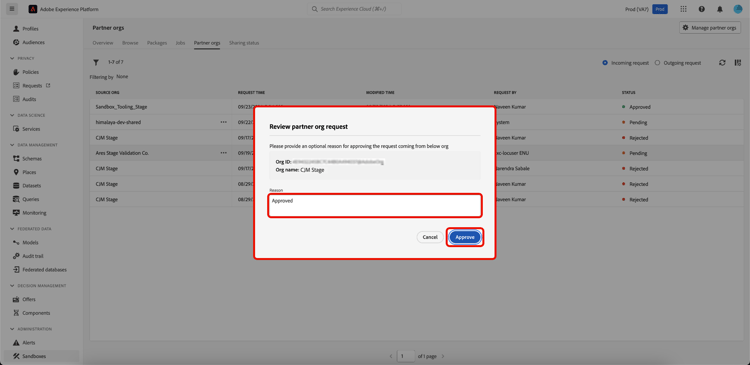Open the user profile avatar
750x365 pixels.
[x=737, y=9]
